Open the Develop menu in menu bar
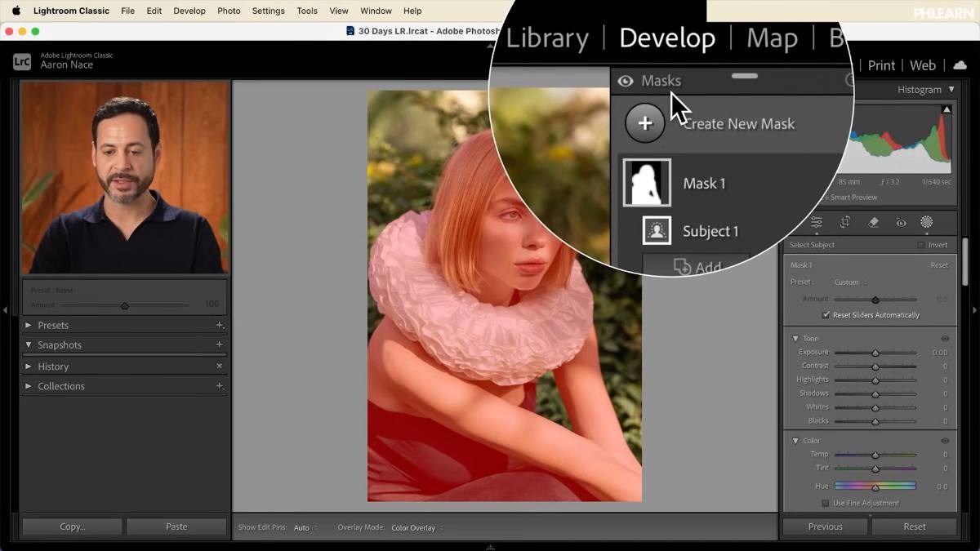Image resolution: width=980 pixels, height=551 pixels. (x=189, y=11)
